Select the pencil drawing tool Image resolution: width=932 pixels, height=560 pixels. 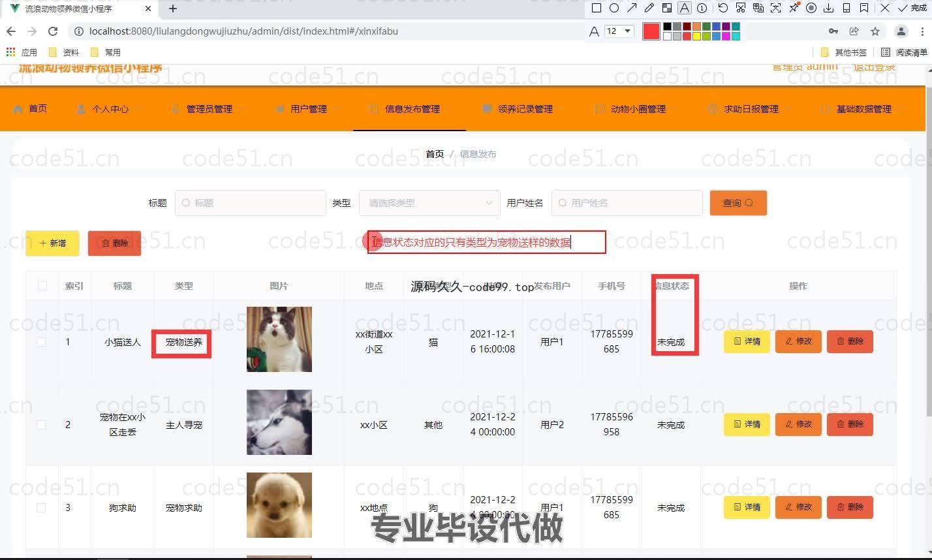[649, 8]
